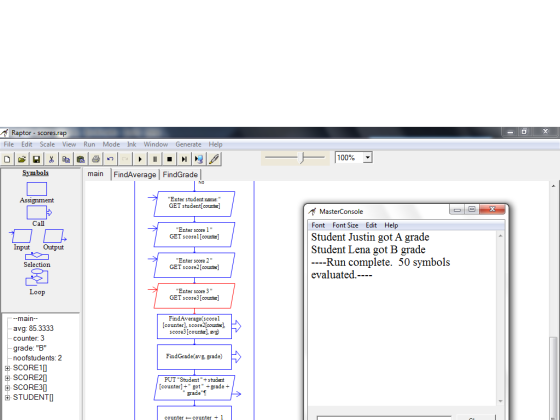Image resolution: width=560 pixels, height=420 pixels.
Task: Open the MasterConsole Font menu
Action: coord(318,225)
